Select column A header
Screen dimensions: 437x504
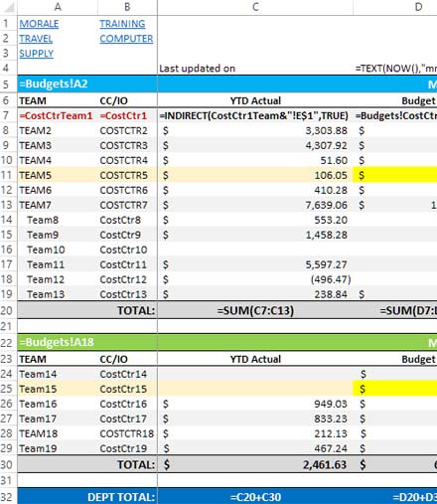(x=58, y=7)
